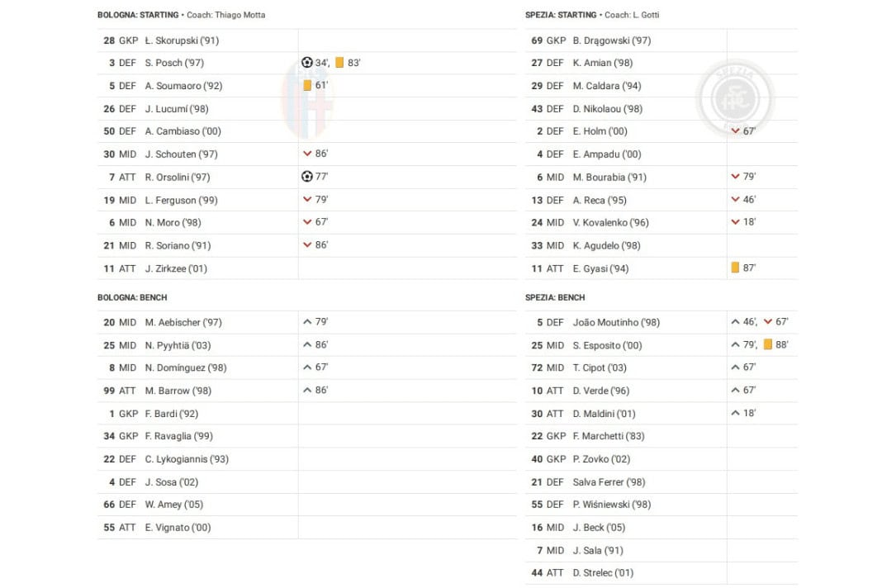Image resolution: width=882 pixels, height=588 pixels.
Task: Open player J. Zirkzee's entry
Action: [x=176, y=268]
